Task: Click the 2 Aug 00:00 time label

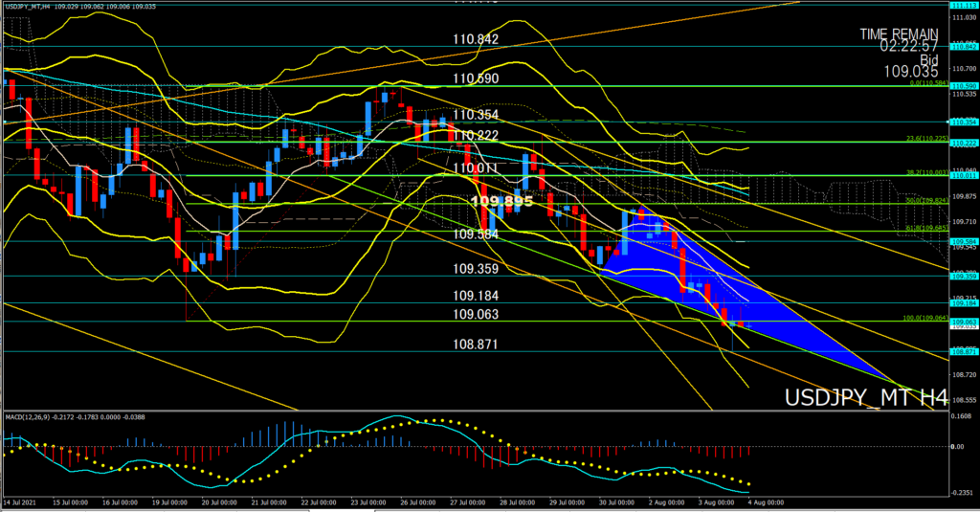Action: click(666, 502)
